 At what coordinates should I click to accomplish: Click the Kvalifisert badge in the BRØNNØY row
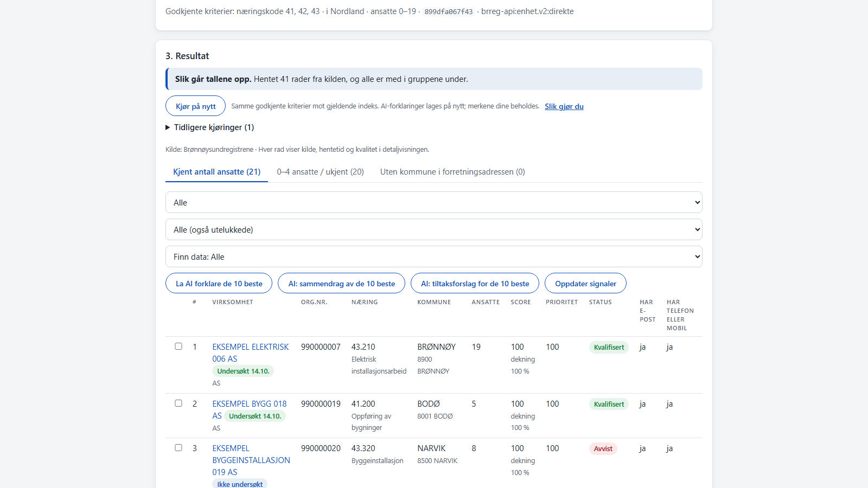pyautogui.click(x=609, y=347)
